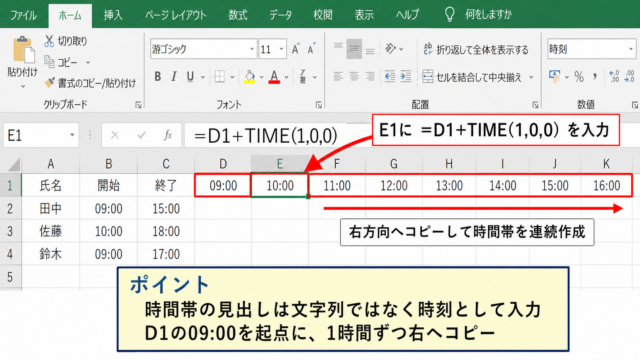
Task: Expand the Merge and Center dropdown arrow
Action: pos(531,77)
